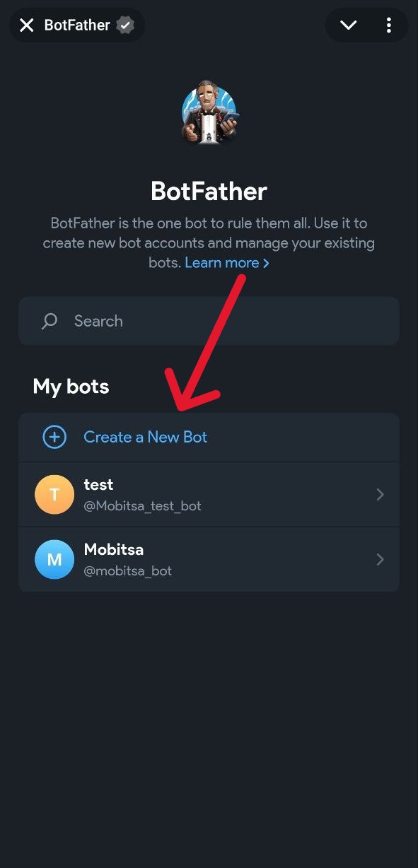Select the My bots section heading
This screenshot has height=868, width=418.
click(x=71, y=387)
